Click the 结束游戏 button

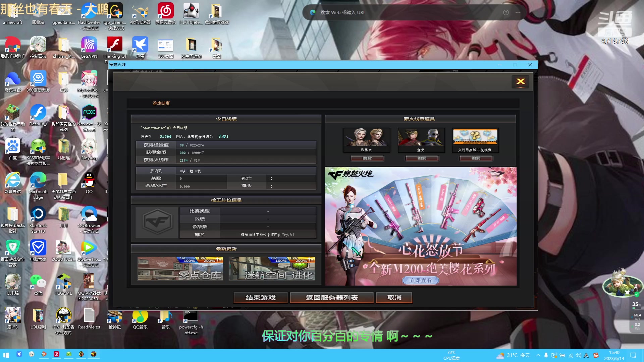coord(261,298)
